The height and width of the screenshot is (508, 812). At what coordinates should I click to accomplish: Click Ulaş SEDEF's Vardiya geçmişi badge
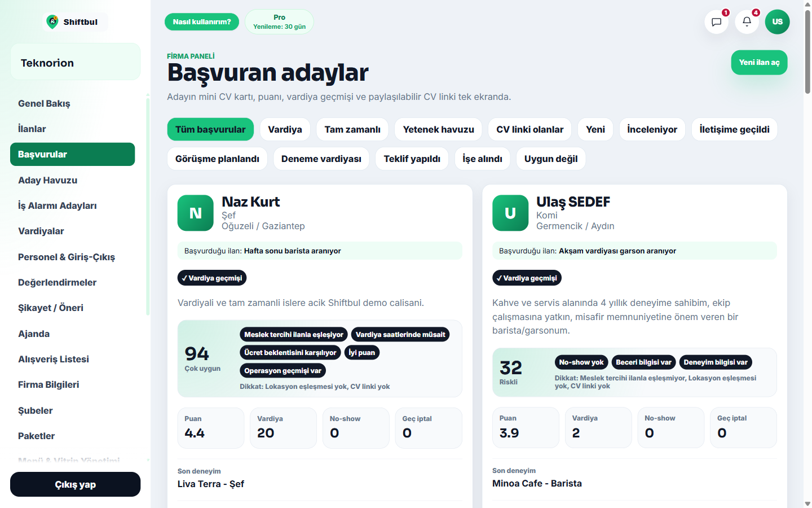click(527, 278)
